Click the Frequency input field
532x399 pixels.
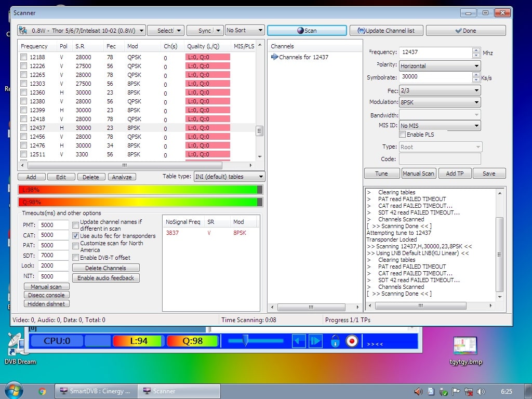pyautogui.click(x=435, y=52)
